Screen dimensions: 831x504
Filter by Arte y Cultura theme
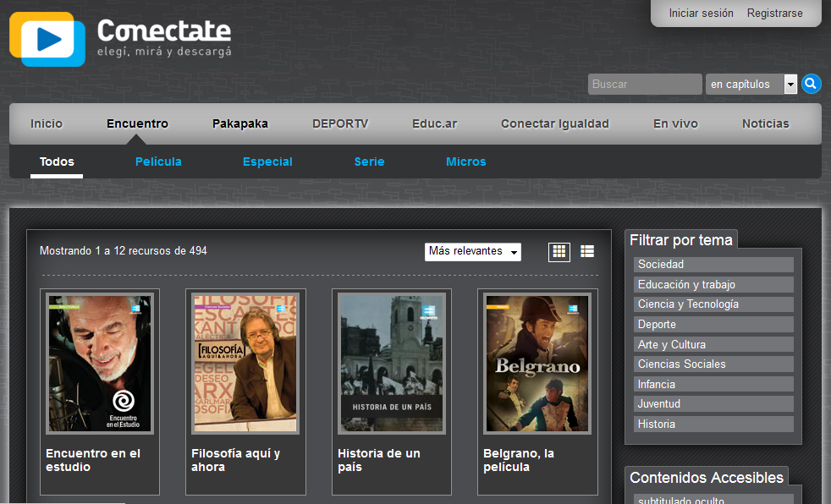(713, 344)
